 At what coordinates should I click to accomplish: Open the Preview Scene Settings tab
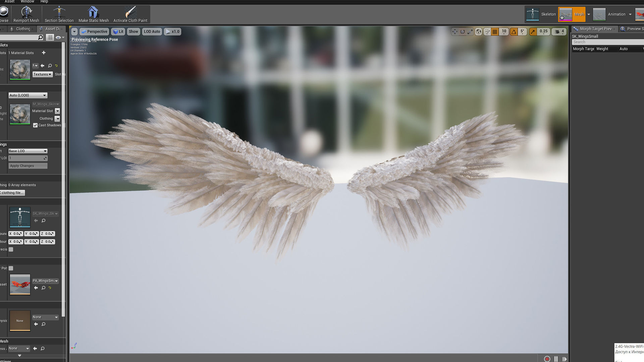(x=632, y=29)
